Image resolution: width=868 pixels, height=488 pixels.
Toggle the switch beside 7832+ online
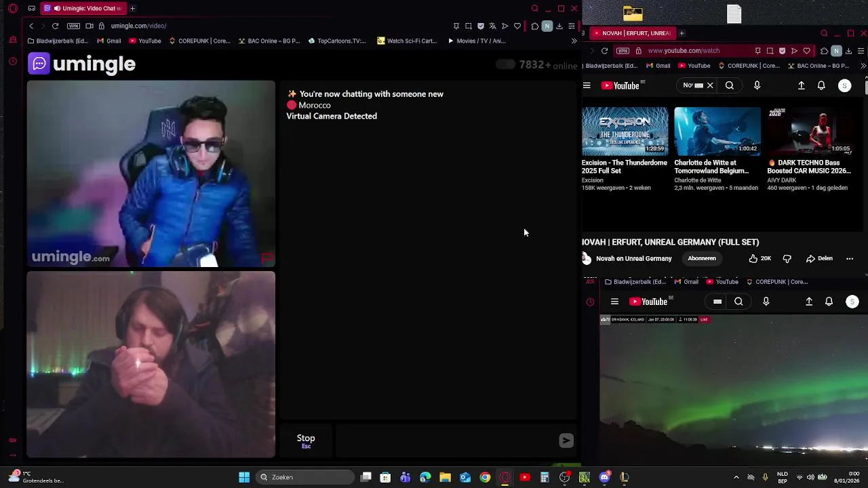[x=505, y=64]
